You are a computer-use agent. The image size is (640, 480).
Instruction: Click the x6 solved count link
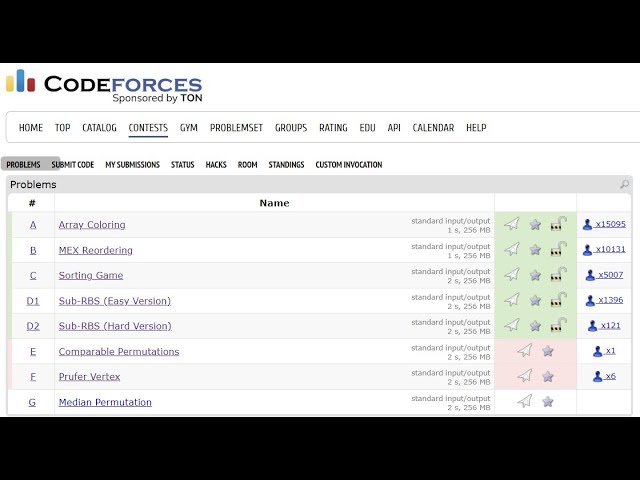604,376
